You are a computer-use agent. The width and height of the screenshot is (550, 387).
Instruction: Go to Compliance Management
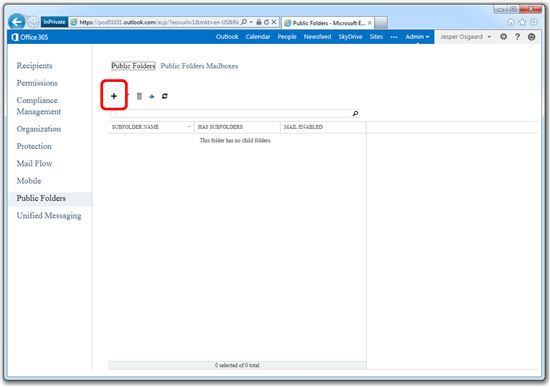(x=39, y=106)
